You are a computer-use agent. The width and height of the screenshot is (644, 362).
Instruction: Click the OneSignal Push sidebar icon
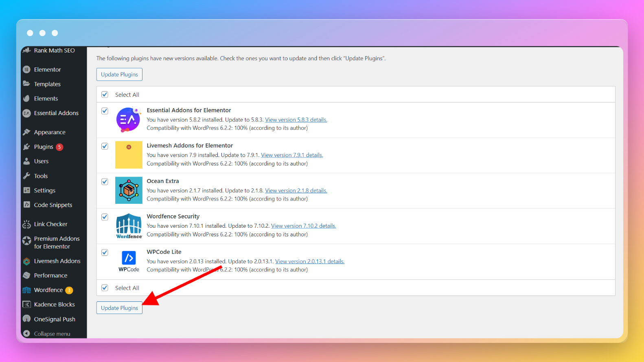tap(27, 319)
